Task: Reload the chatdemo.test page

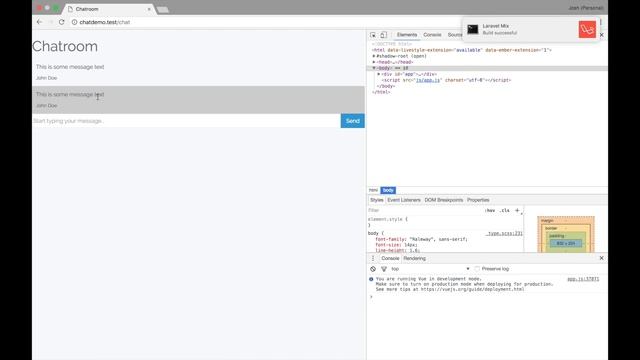Action: pos(62,22)
